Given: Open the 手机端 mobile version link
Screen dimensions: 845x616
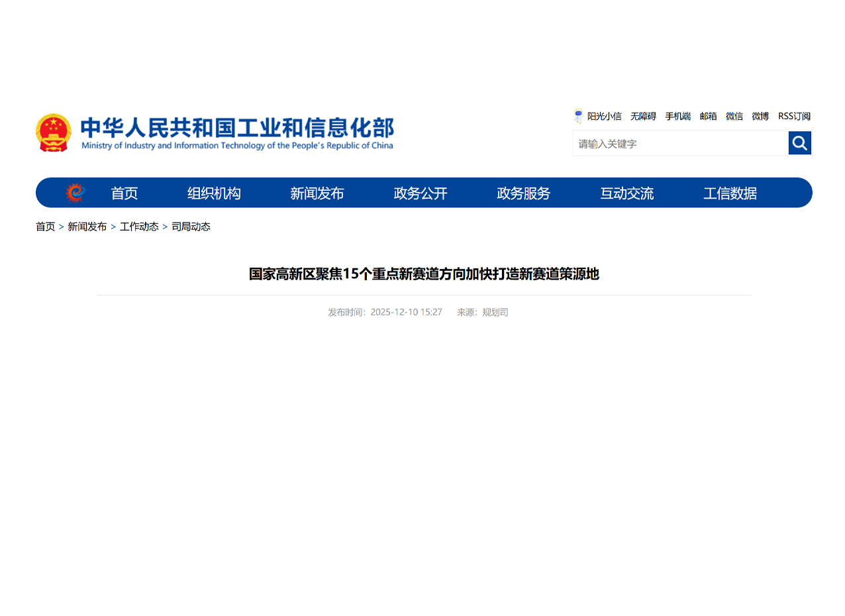Looking at the screenshot, I should [677, 117].
